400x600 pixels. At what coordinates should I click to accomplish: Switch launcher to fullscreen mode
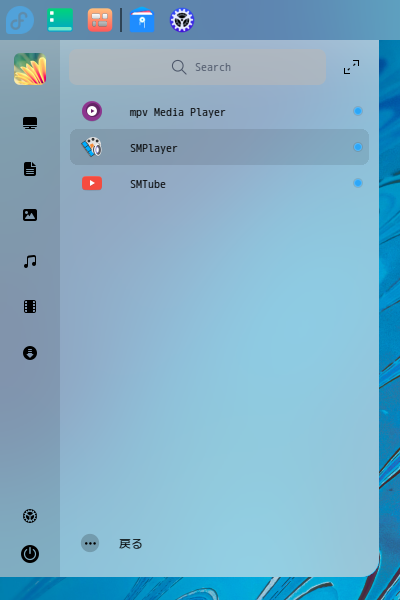(351, 67)
